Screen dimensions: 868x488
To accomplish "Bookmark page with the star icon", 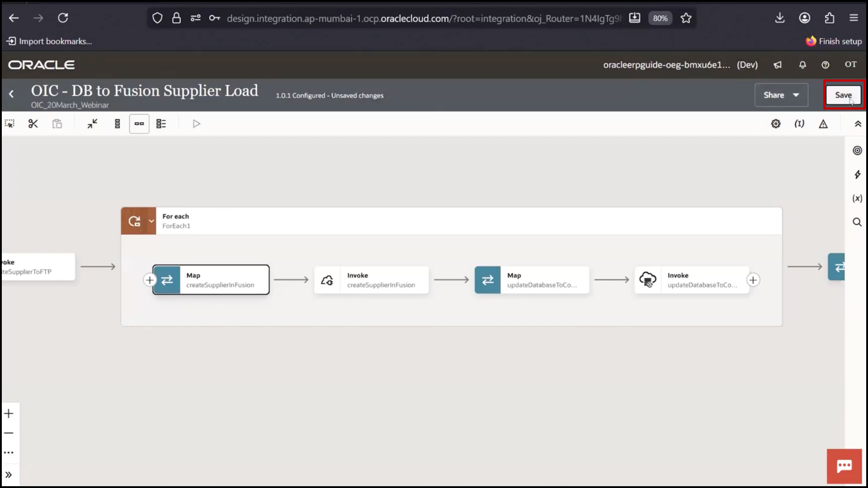I will click(686, 18).
